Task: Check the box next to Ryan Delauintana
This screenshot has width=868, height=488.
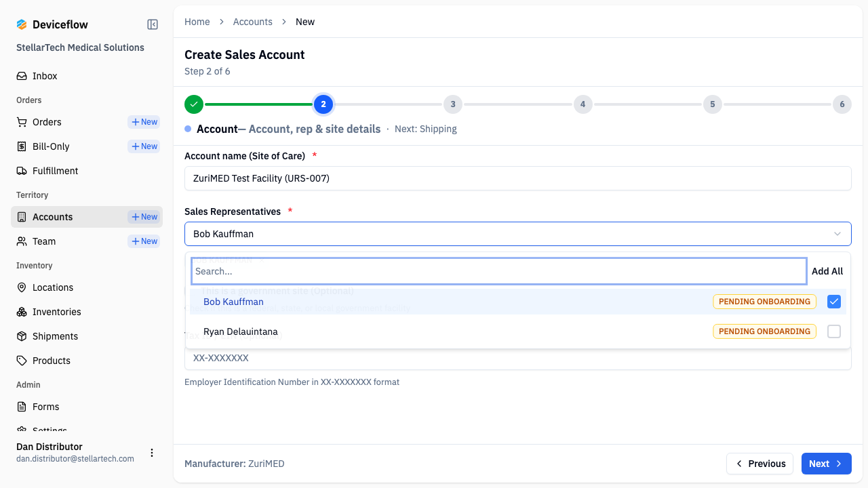Action: (834, 331)
